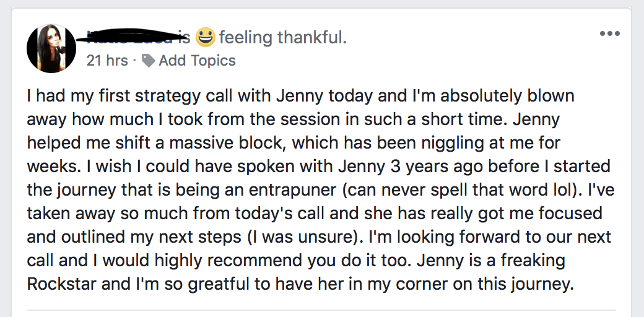Image resolution: width=644 pixels, height=317 pixels.
Task: Open the author's profile picture
Action: 51,48
